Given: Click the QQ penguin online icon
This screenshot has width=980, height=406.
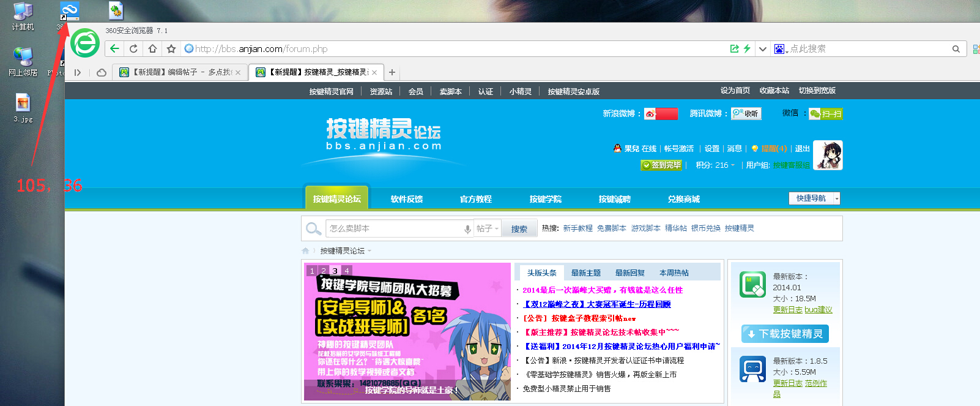Looking at the screenshot, I should (x=617, y=148).
